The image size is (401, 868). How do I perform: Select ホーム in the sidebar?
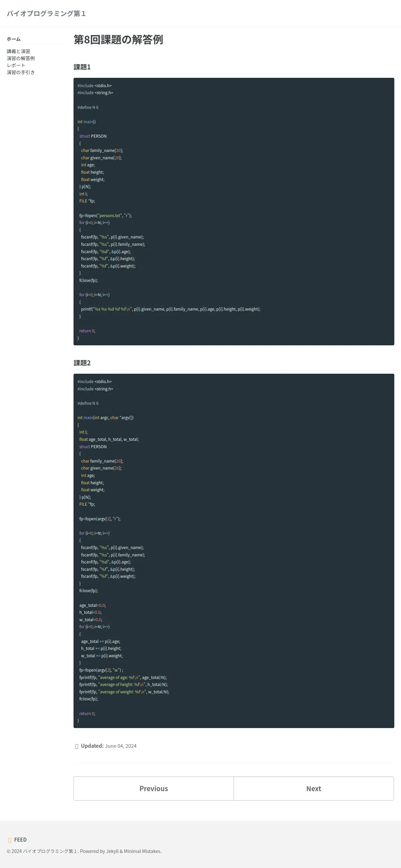(14, 39)
